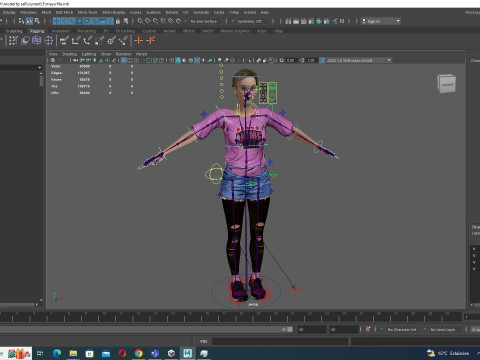
Task: Open Microsoft Teams from taskbar
Action: point(155,353)
